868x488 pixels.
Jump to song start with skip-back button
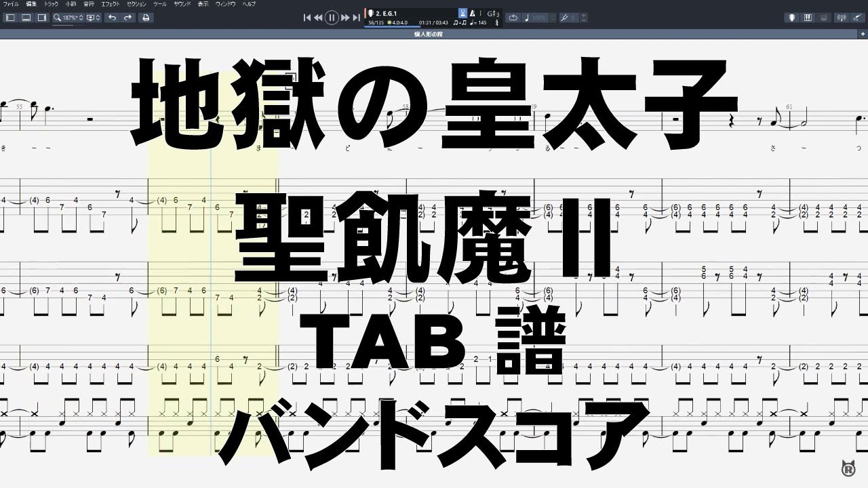[x=307, y=18]
